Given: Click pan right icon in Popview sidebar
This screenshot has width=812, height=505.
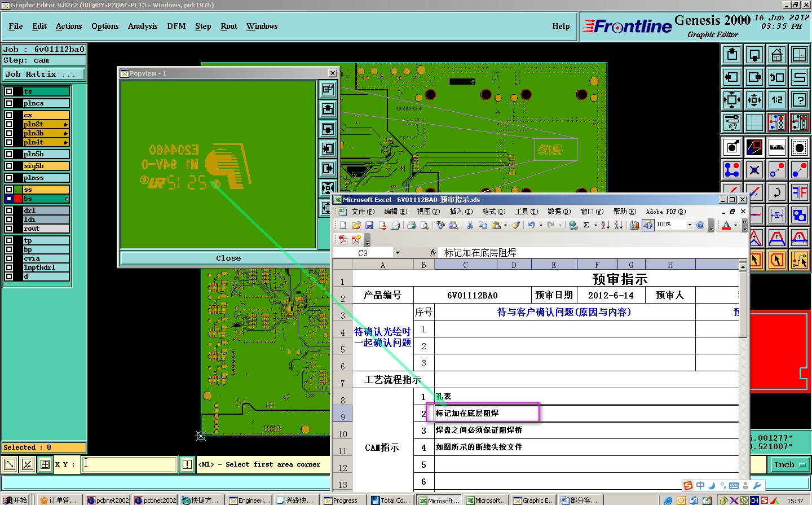Looking at the screenshot, I should (328, 168).
